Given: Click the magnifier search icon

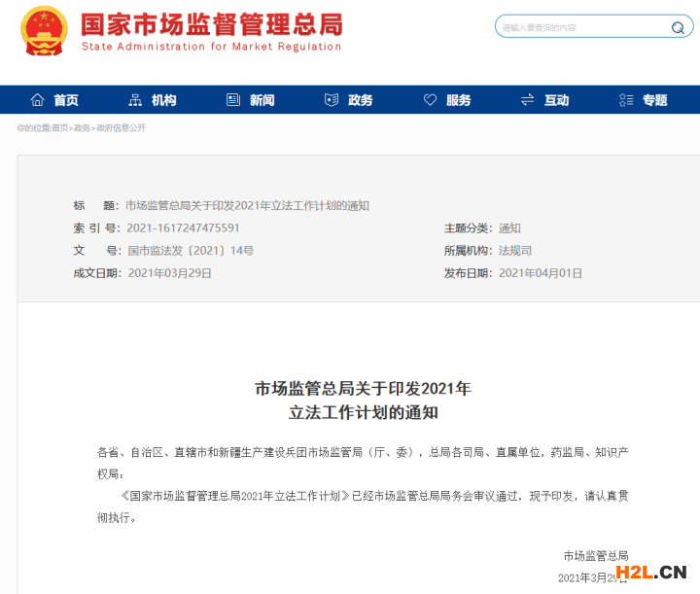Looking at the screenshot, I should tap(678, 27).
